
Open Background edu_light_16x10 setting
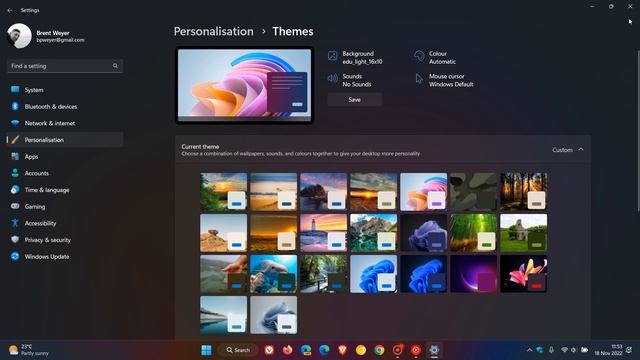(x=356, y=58)
